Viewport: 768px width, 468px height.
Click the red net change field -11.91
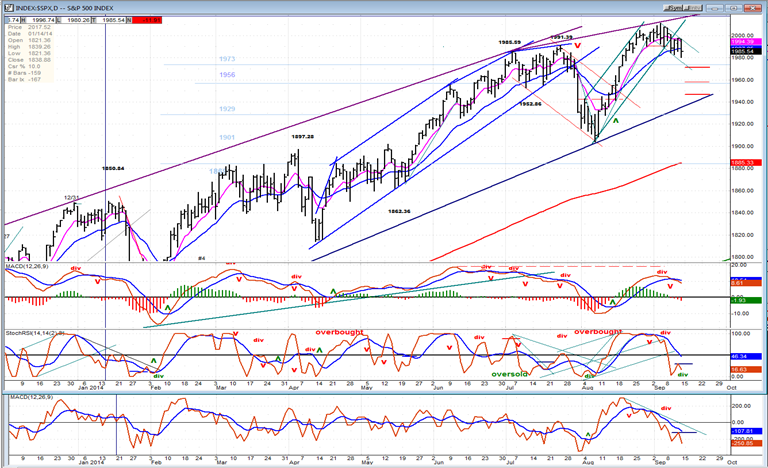click(147, 20)
